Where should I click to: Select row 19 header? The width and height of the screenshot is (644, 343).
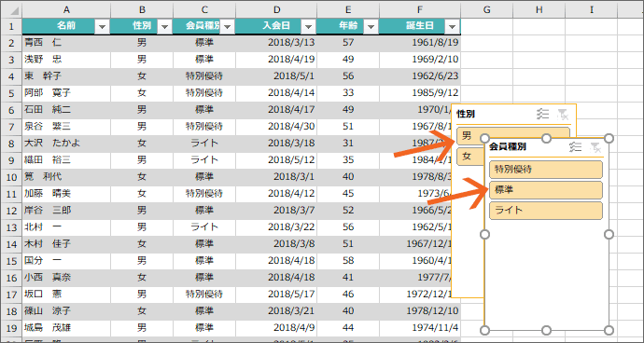11,328
